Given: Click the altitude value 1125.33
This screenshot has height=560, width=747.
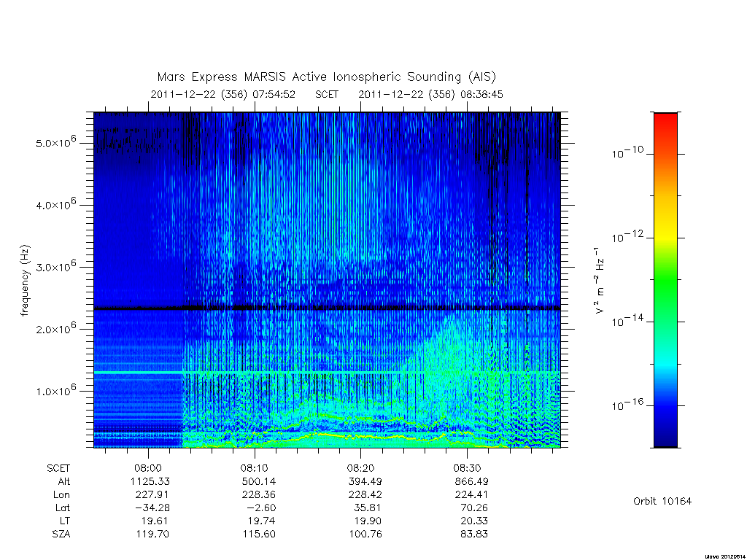Looking at the screenshot, I should (x=150, y=481).
